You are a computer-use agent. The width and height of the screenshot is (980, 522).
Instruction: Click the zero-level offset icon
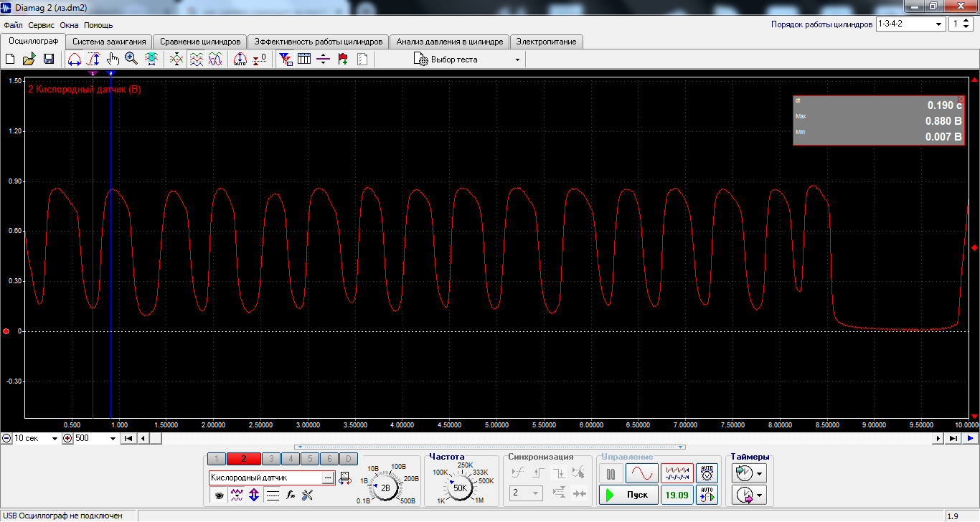[x=260, y=60]
